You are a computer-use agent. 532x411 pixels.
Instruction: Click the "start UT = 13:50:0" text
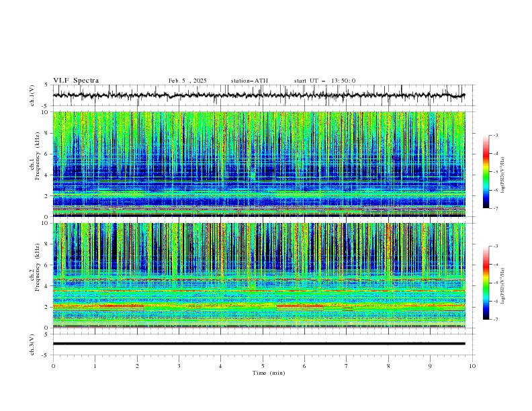pyautogui.click(x=324, y=81)
